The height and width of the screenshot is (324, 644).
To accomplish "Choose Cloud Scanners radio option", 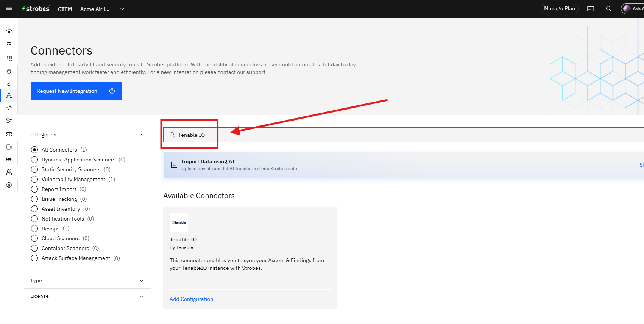I will pyautogui.click(x=34, y=238).
